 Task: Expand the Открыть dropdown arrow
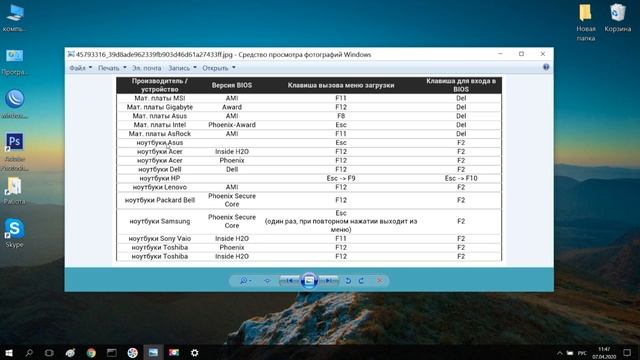pyautogui.click(x=234, y=68)
